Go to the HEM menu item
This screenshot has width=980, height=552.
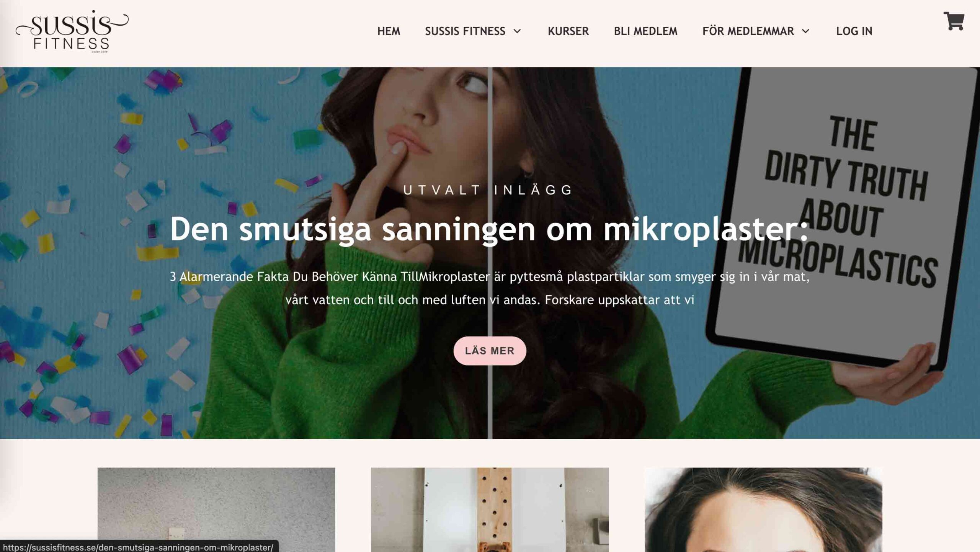point(389,31)
